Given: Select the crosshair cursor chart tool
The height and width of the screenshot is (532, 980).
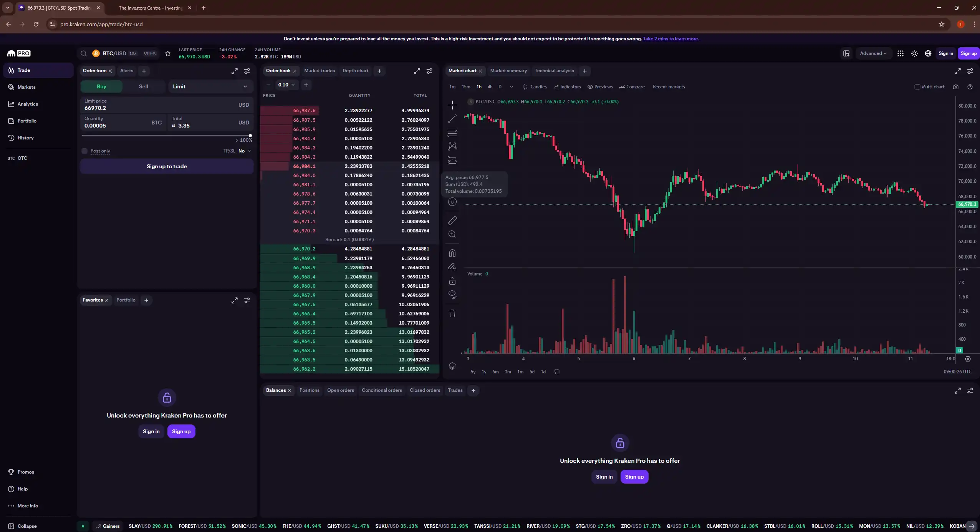Looking at the screenshot, I should click(452, 105).
